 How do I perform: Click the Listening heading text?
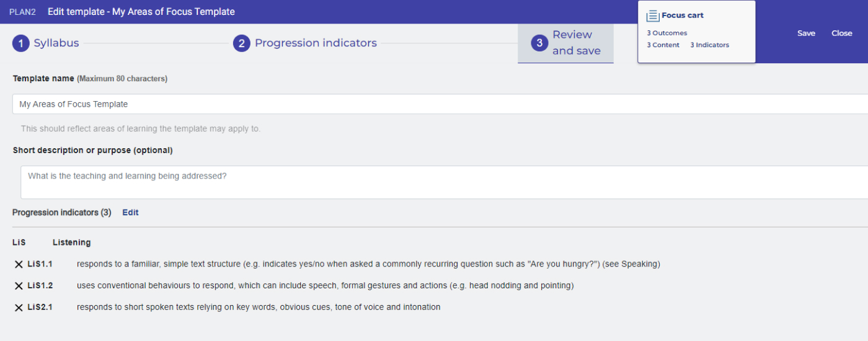(x=71, y=242)
